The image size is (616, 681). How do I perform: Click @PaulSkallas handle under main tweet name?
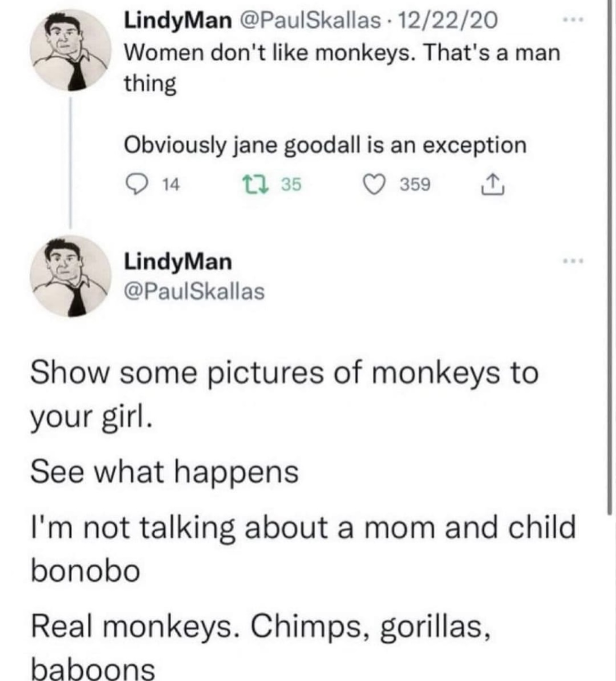[x=194, y=291]
